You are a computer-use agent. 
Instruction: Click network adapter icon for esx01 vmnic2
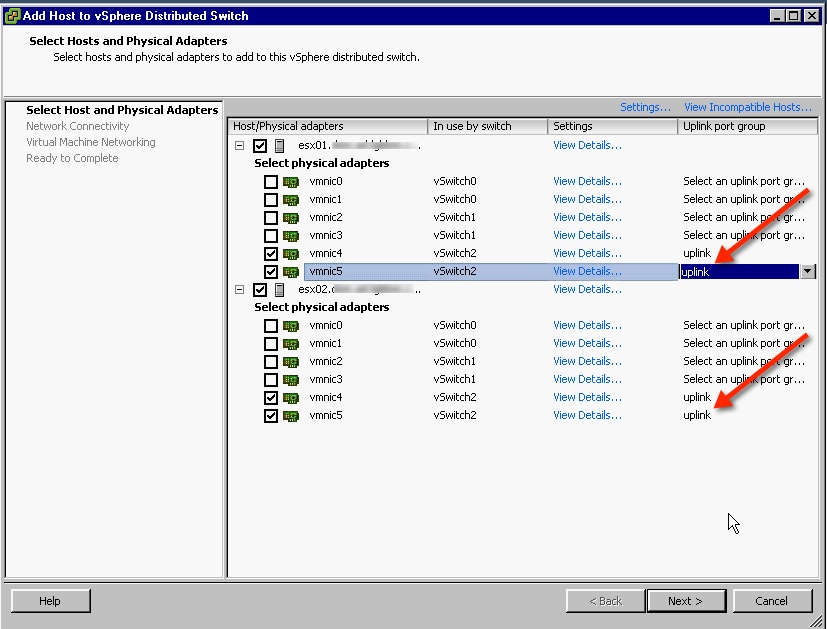point(291,218)
